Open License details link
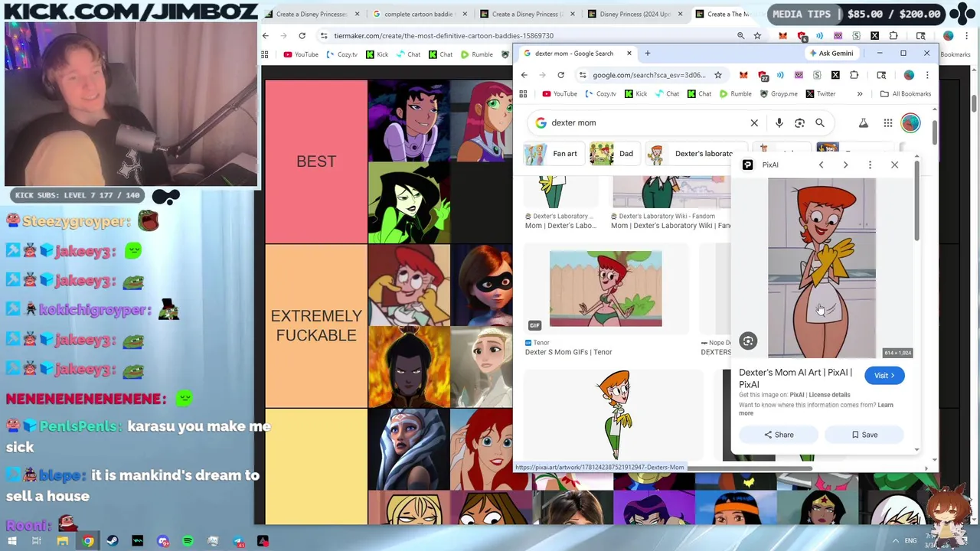Screen dimensions: 980x551 (829, 395)
